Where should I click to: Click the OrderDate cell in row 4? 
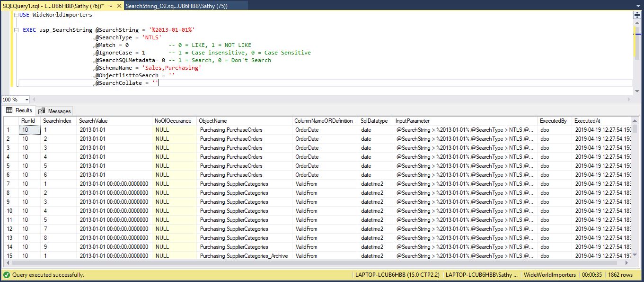325,157
